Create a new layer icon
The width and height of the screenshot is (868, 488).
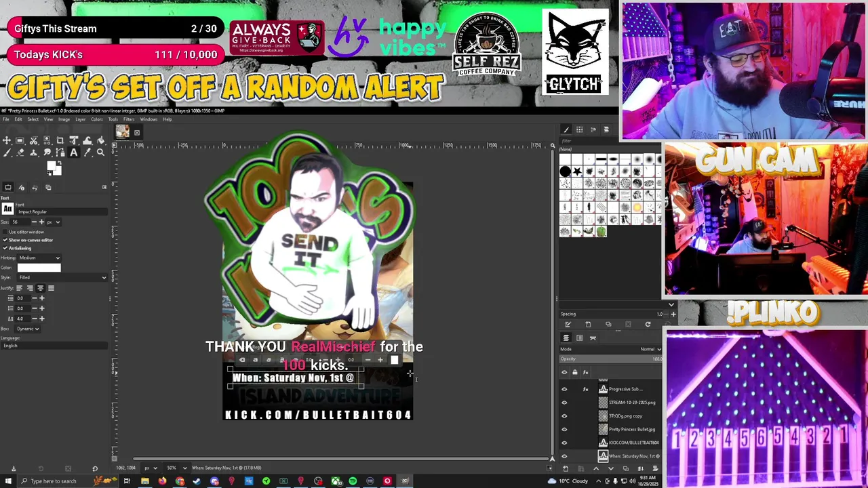(566, 468)
